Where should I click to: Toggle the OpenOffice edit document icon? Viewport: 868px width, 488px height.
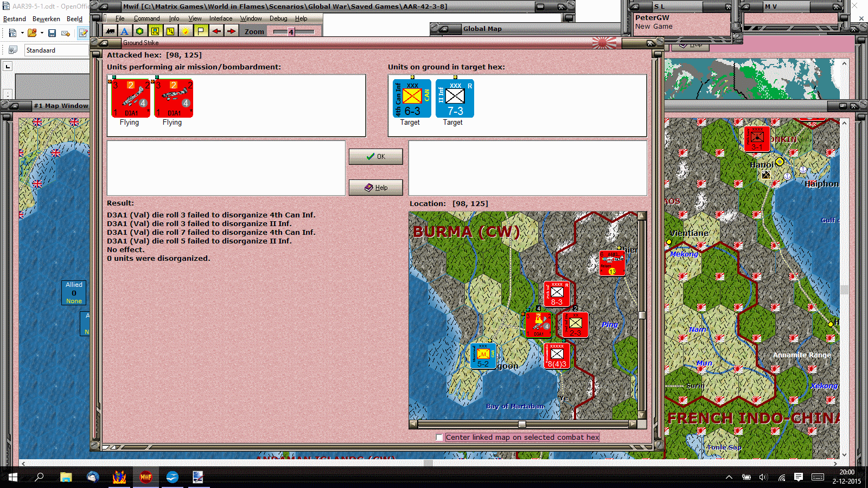[83, 33]
